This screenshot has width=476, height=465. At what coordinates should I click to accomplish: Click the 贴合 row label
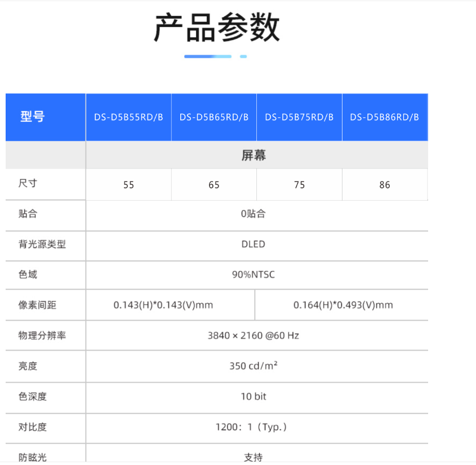[28, 214]
